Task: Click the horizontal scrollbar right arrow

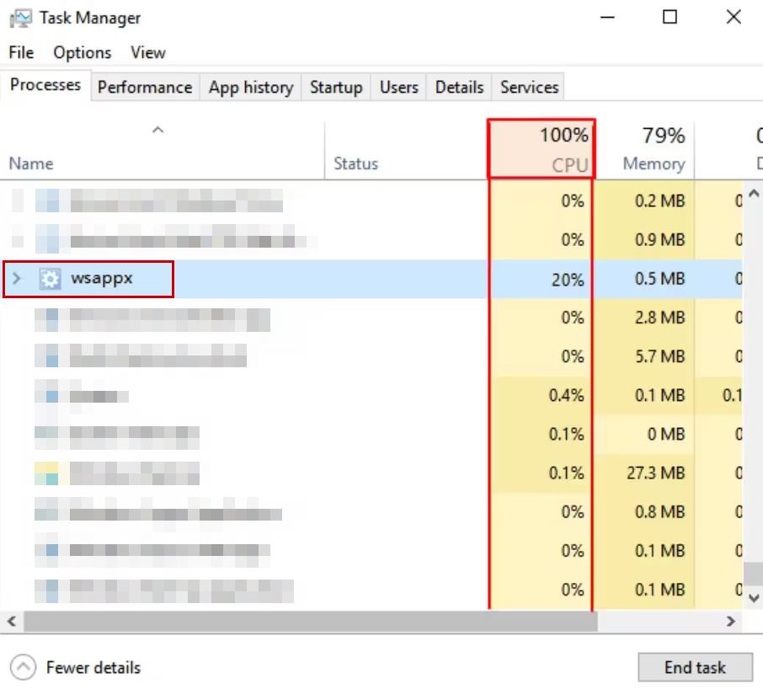Action: pos(731,622)
